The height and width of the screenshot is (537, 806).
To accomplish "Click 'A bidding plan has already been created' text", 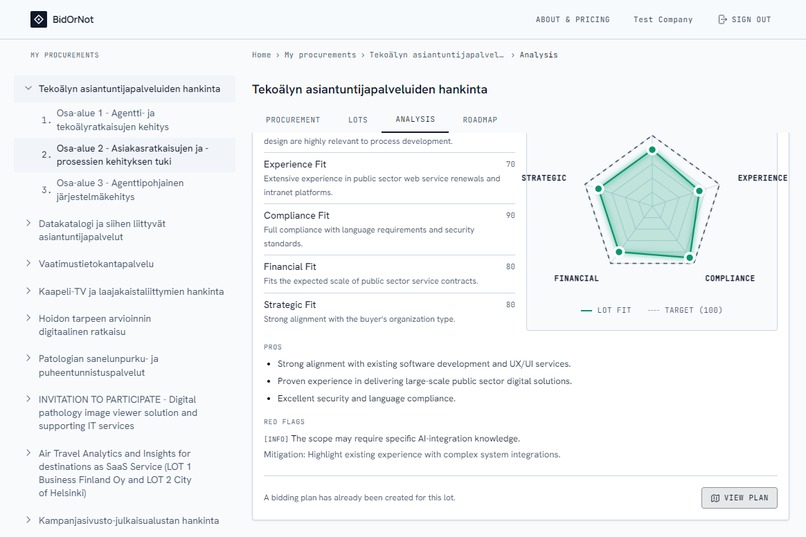I will click(x=359, y=498).
